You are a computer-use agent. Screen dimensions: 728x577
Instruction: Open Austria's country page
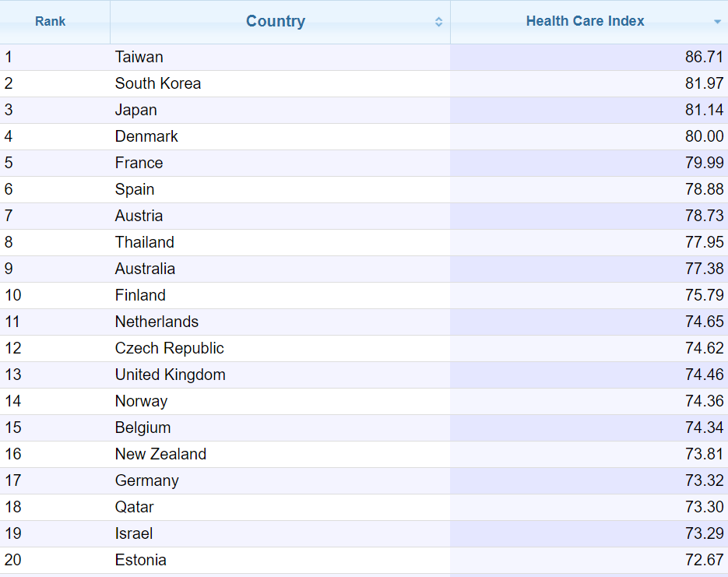[x=140, y=216]
